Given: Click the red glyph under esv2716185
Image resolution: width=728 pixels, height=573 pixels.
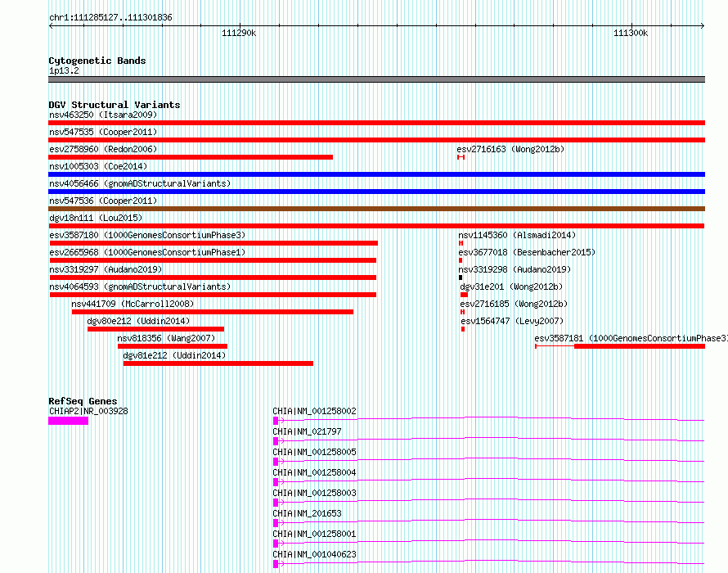Looking at the screenshot, I should [x=462, y=312].
